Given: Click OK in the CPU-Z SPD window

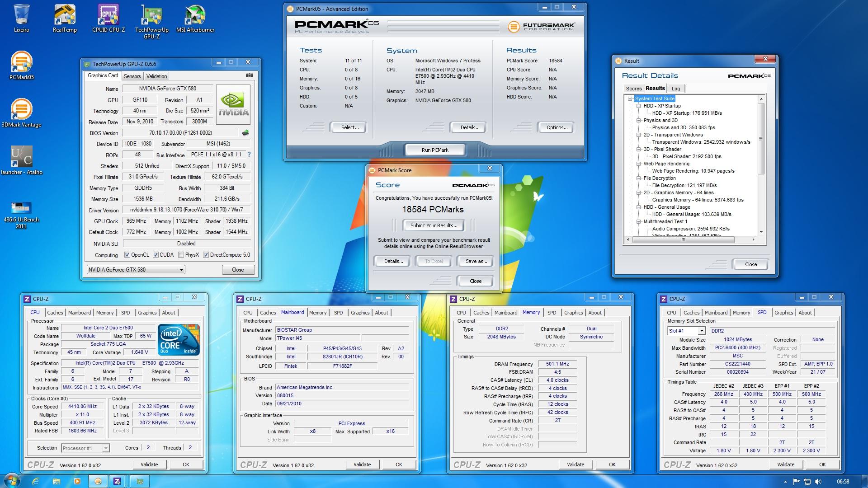Looking at the screenshot, I should point(822,465).
